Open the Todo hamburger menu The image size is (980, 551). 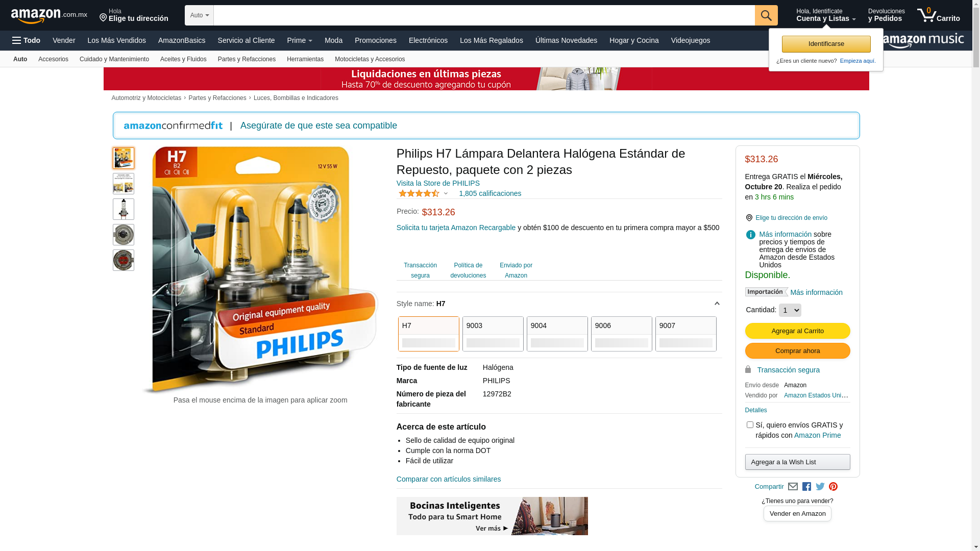coord(26,40)
